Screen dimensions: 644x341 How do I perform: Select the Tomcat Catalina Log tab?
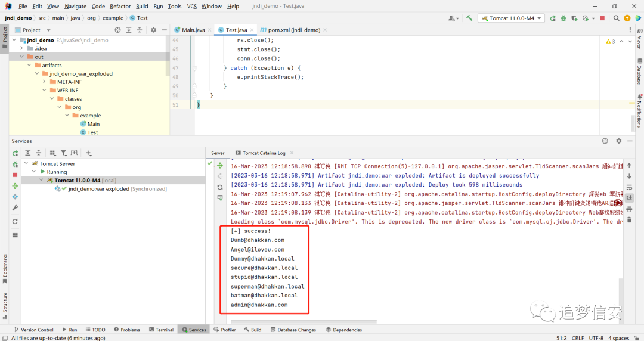[264, 153]
